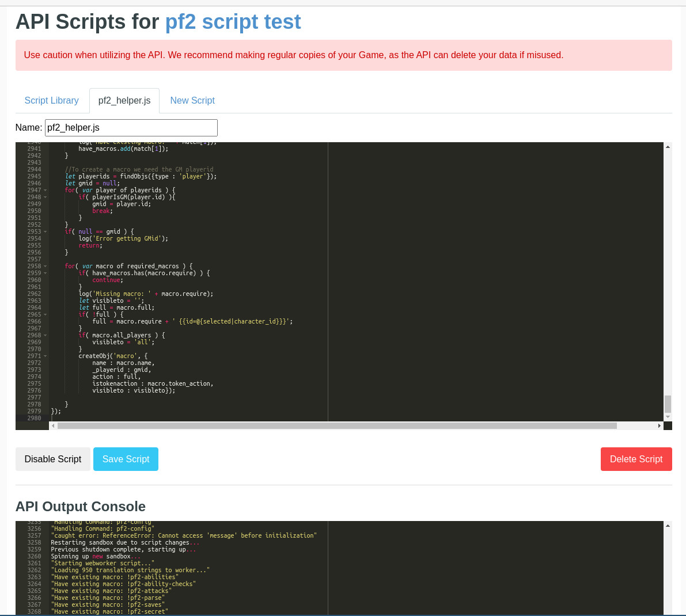Open the Script Library tab

pyautogui.click(x=52, y=101)
